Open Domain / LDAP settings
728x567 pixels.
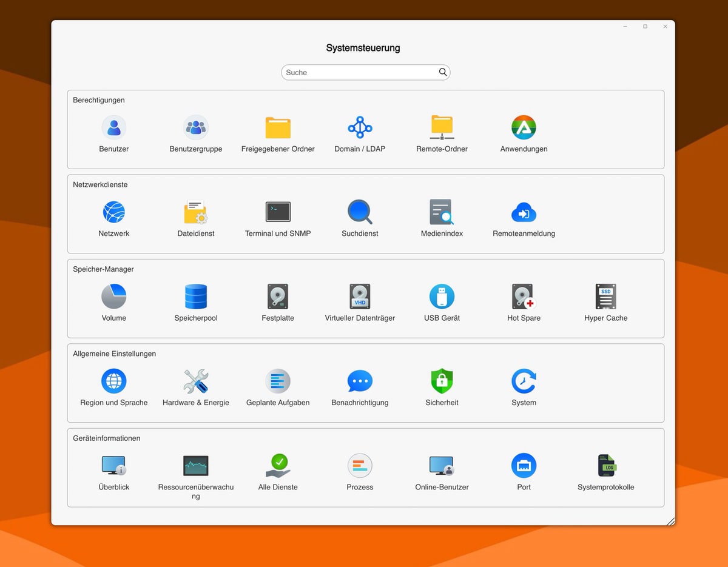(360, 128)
